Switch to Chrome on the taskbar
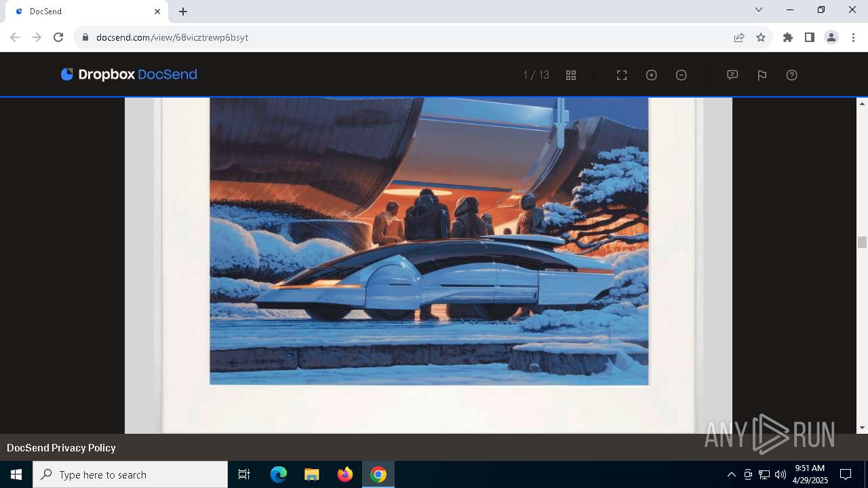868x488 pixels. pyautogui.click(x=378, y=474)
